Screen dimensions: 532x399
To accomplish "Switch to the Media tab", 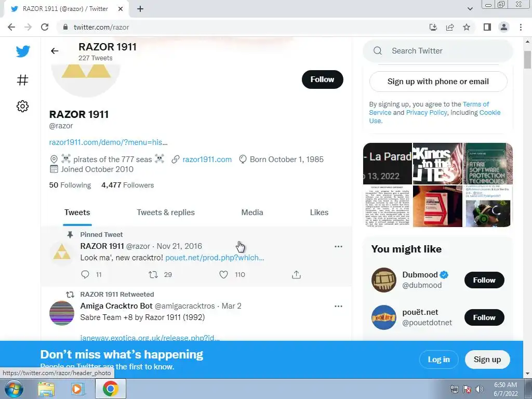I will 252,212.
